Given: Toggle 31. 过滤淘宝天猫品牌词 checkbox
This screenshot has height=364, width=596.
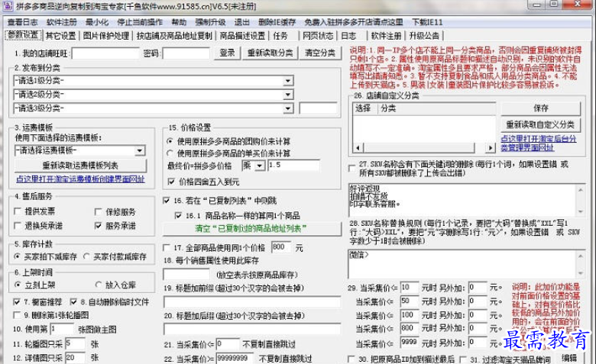Looking at the screenshot, I should [x=462, y=359].
